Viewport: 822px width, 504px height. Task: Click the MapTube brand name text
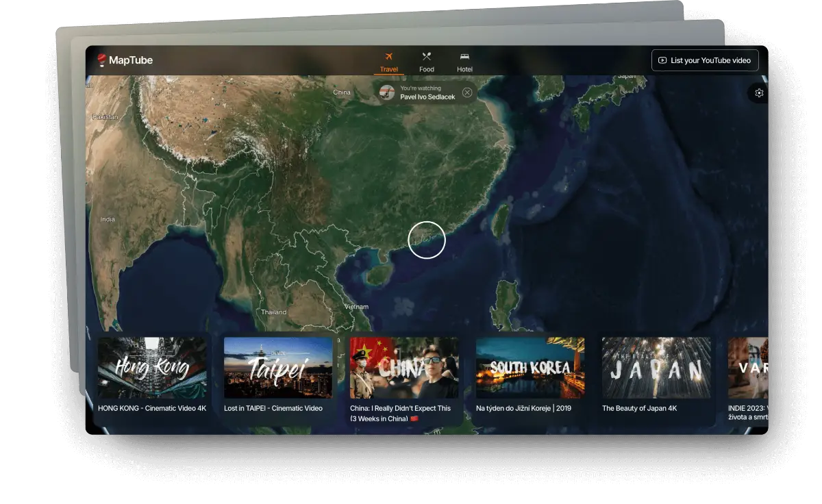click(x=131, y=60)
